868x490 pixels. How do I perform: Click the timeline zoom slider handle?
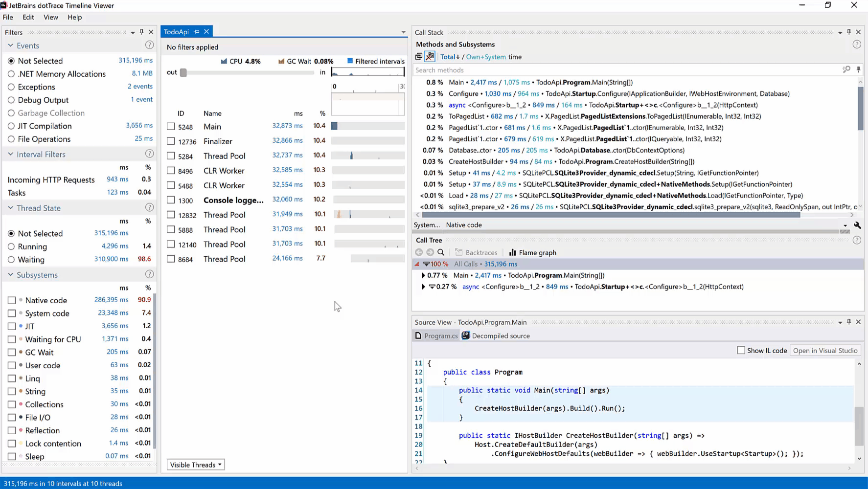click(x=183, y=73)
